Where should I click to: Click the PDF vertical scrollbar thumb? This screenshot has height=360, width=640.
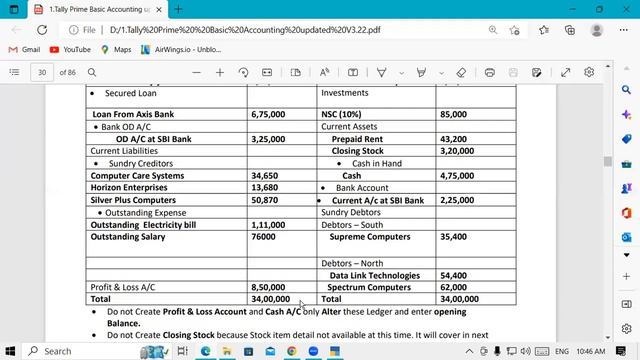click(608, 161)
